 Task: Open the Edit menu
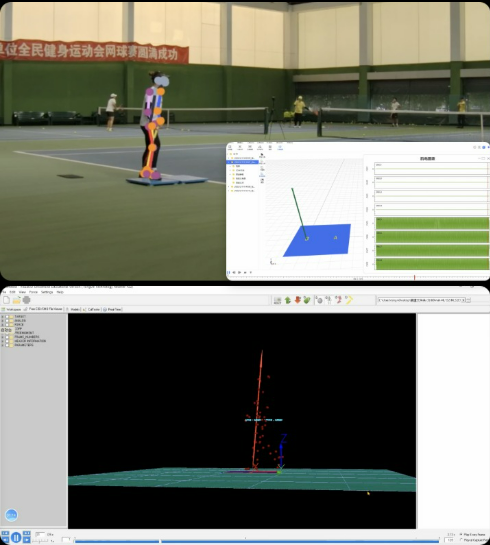tap(13, 292)
